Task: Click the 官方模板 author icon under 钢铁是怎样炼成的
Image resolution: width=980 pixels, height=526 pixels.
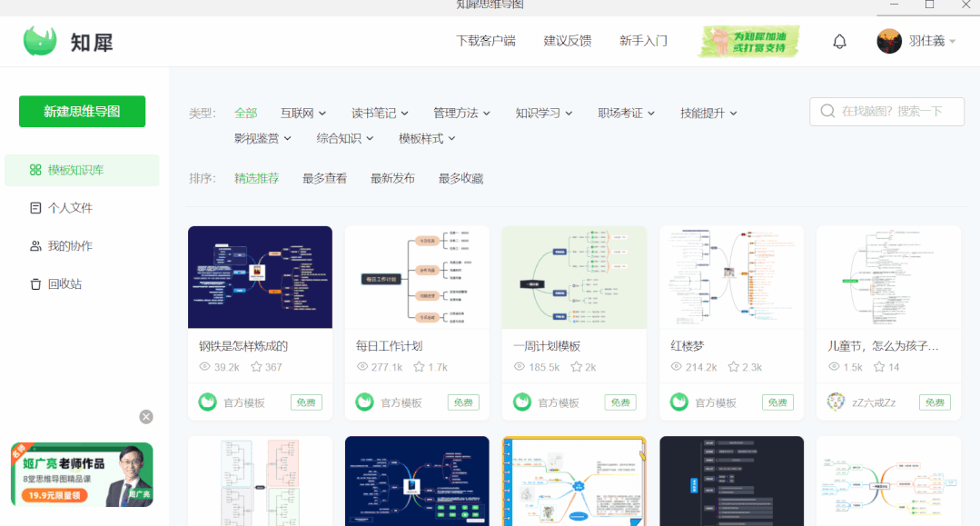Action: (x=207, y=402)
